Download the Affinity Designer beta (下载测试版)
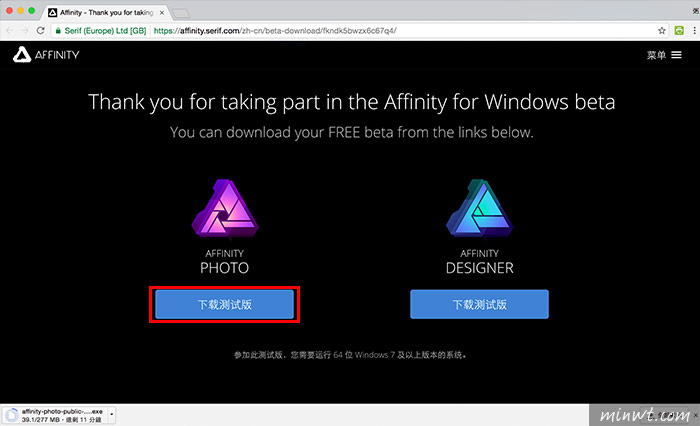 click(x=479, y=304)
